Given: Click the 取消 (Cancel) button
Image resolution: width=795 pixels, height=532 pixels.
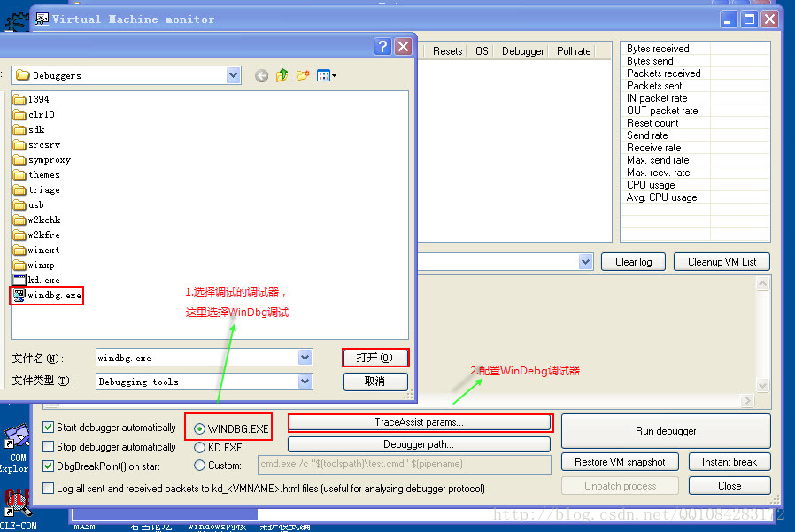Looking at the screenshot, I should [x=375, y=382].
